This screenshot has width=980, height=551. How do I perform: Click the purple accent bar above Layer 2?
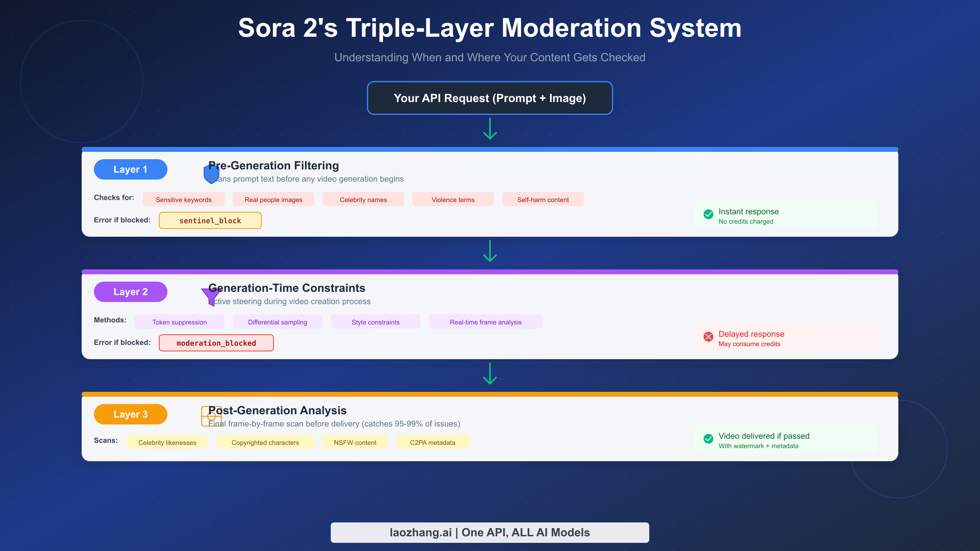click(x=490, y=271)
